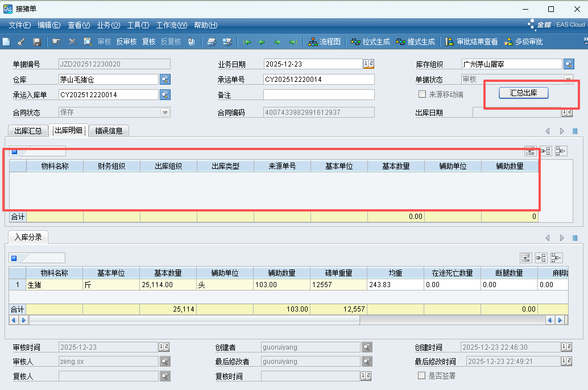
Task: Switch to the 出库汇总 tab
Action: click(28, 131)
